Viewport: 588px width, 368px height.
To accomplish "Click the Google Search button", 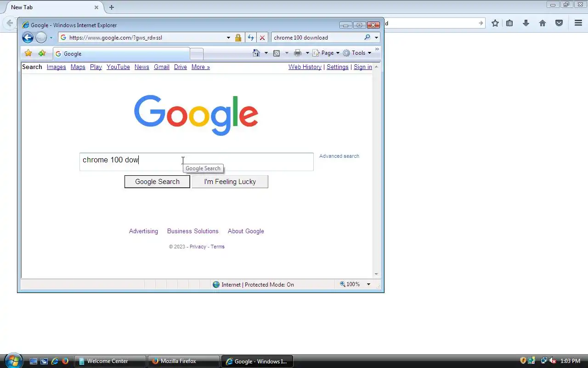I will coord(157,182).
